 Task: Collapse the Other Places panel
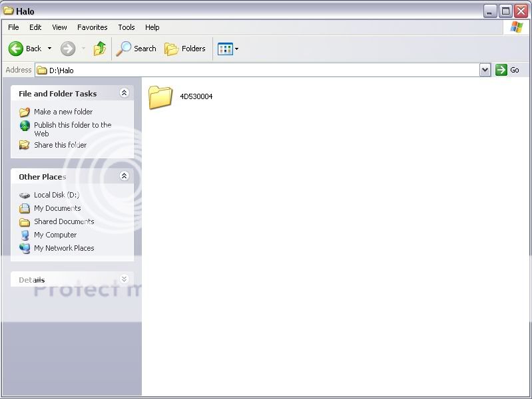[x=124, y=176]
